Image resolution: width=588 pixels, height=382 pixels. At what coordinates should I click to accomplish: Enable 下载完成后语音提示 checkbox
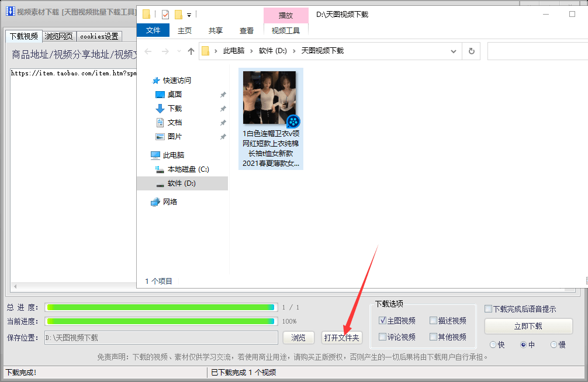[488, 309]
